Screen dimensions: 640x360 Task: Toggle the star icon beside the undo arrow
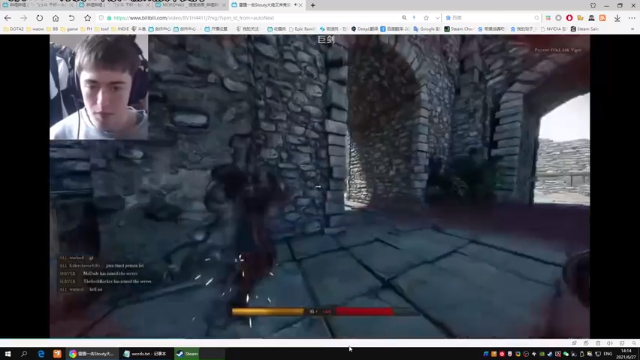click(87, 18)
